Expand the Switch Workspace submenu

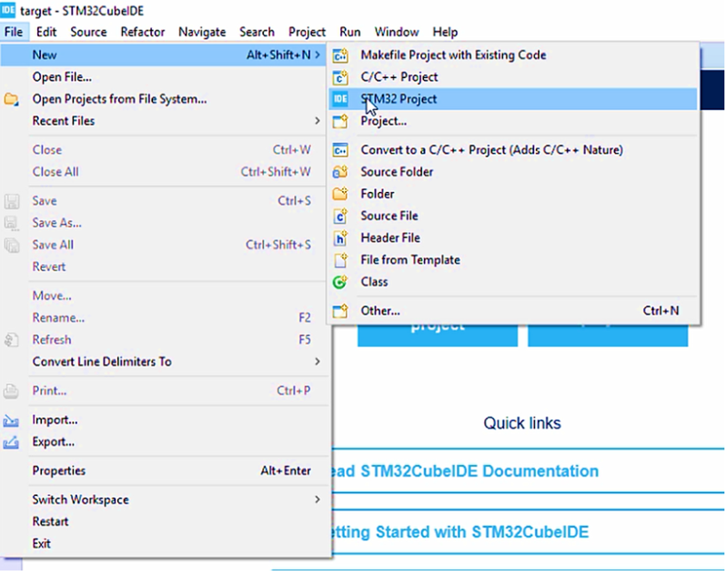pos(318,499)
